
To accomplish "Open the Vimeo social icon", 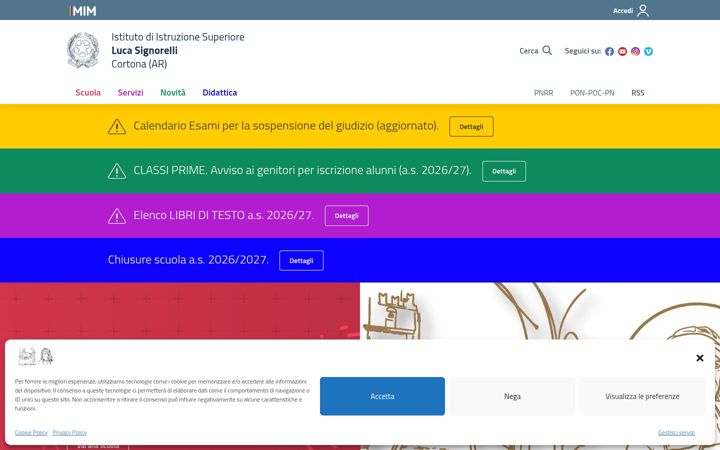I will click(648, 51).
